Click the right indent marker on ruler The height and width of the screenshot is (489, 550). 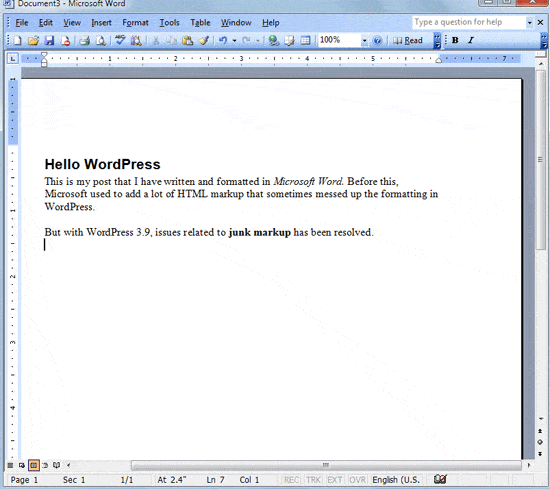(x=438, y=60)
